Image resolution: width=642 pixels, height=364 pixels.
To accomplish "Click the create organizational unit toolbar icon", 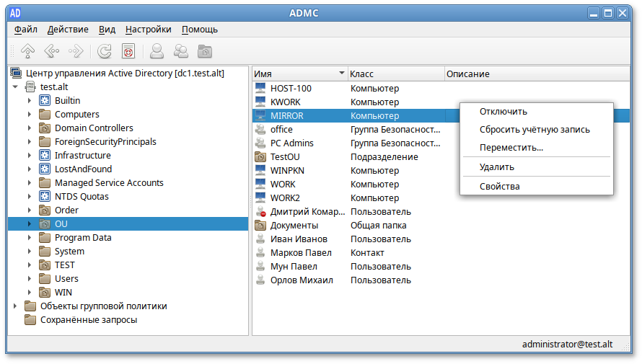I will (x=205, y=51).
